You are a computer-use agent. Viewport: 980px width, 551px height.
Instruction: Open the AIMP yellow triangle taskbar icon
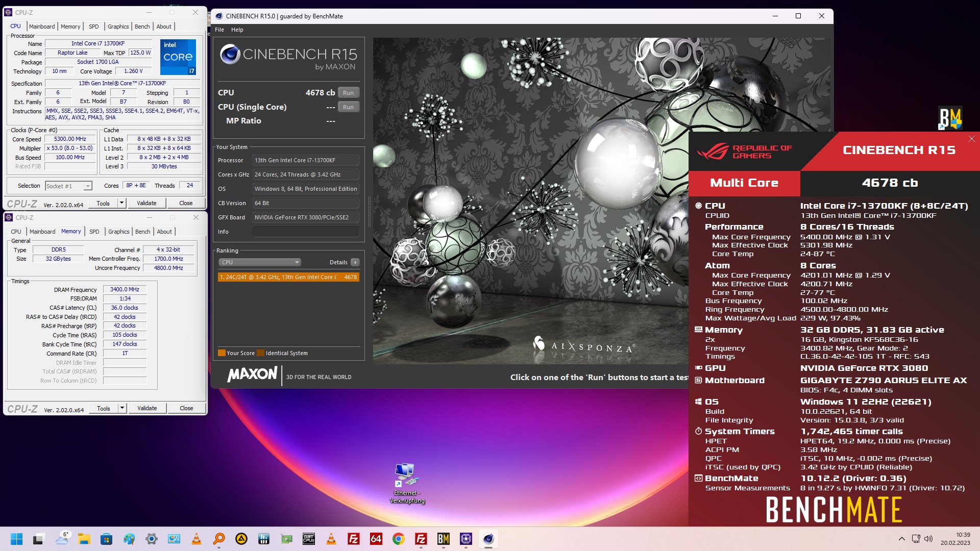click(x=241, y=539)
